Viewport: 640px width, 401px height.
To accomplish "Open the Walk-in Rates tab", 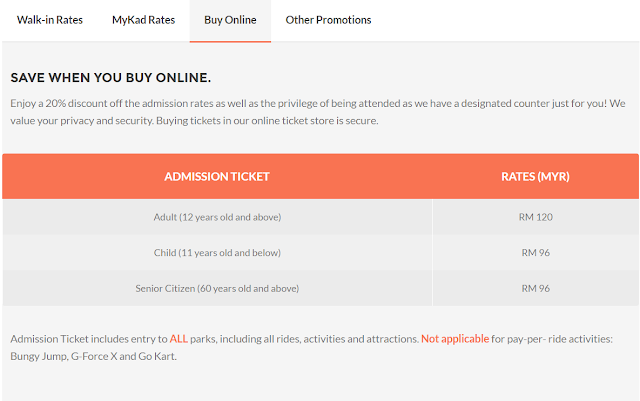I will coord(50,20).
